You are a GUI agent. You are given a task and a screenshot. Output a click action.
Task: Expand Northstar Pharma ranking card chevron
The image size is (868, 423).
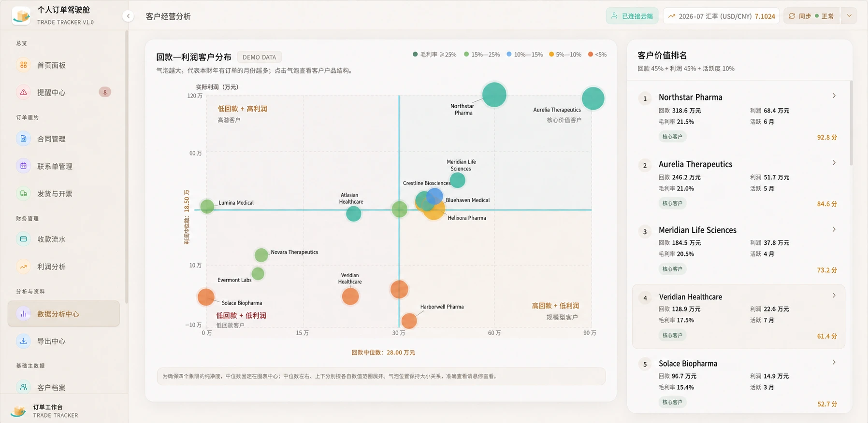click(834, 96)
